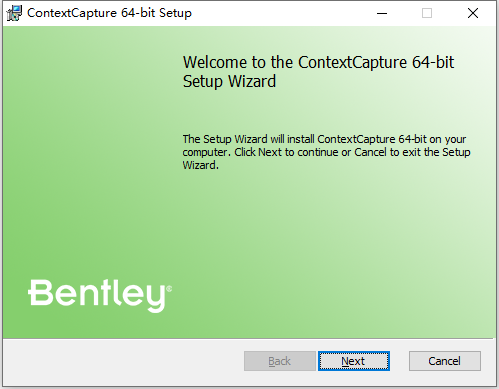Screen dimensions: 499x389
Task: Click the gray footer gap between Next and Cancel
Action: 399,361
